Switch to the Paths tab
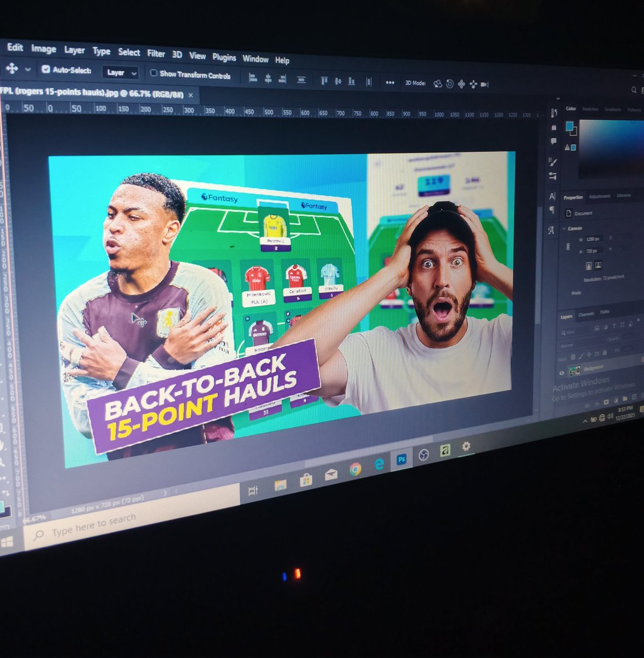The image size is (644, 658). pos(604,313)
